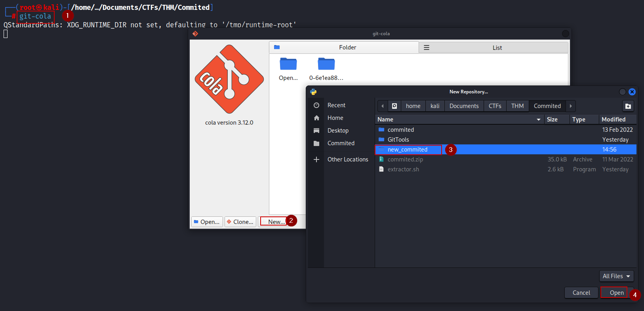The image size is (644, 311).
Task: Click the path bar forward arrow
Action: tap(571, 106)
